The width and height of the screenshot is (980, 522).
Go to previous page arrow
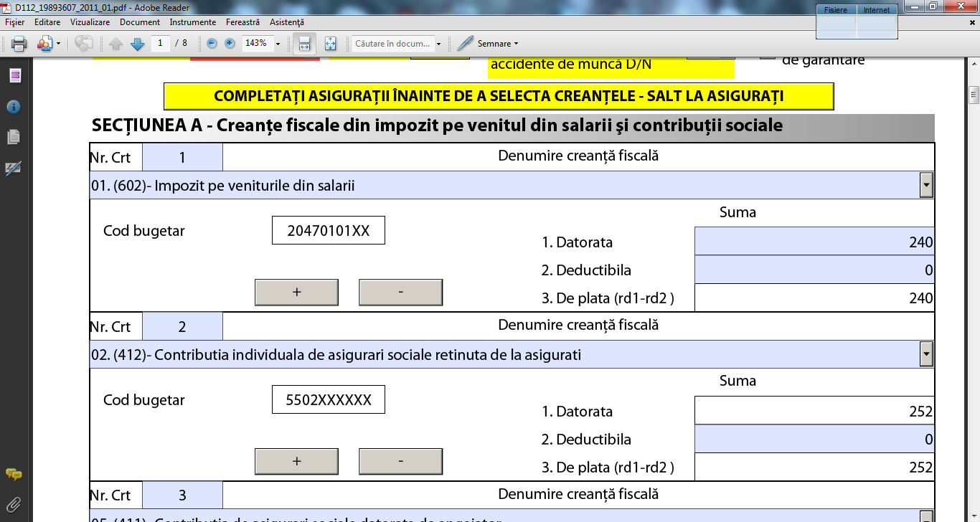tap(116, 44)
